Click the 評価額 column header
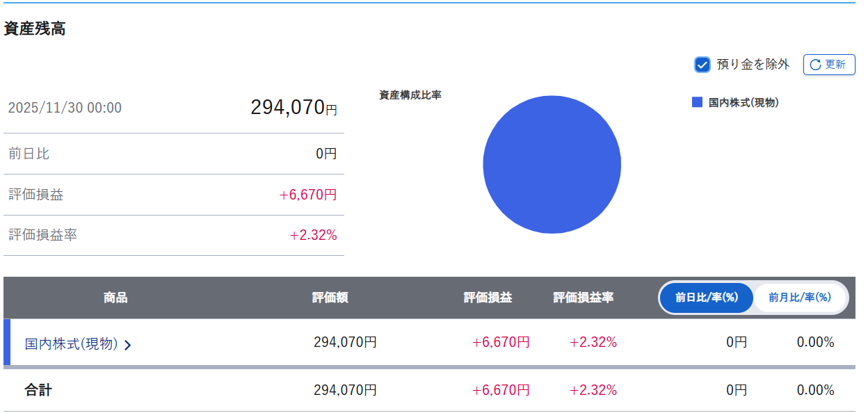The height and width of the screenshot is (413, 868). [330, 298]
